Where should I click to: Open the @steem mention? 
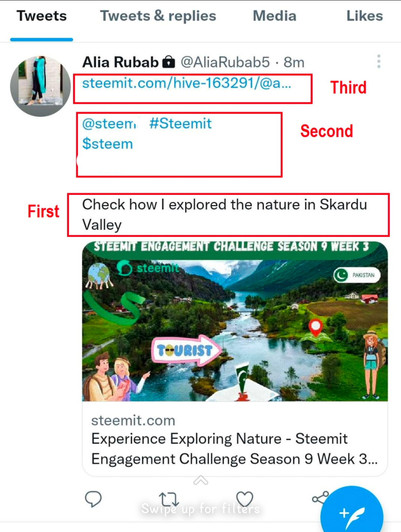click(x=110, y=124)
